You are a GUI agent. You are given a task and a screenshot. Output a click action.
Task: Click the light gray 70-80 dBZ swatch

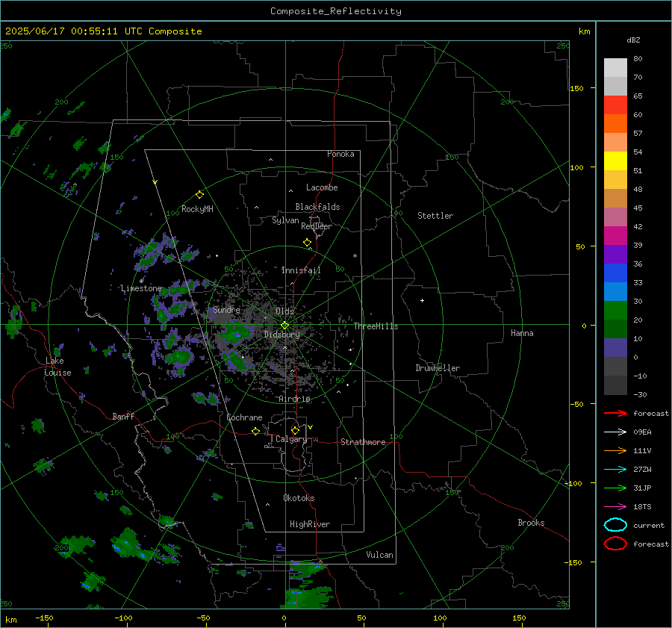[615, 68]
